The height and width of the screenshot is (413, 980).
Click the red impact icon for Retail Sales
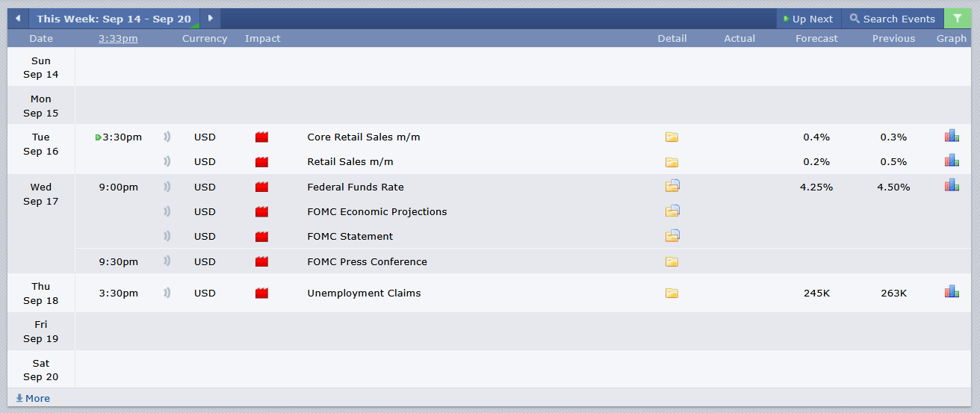[261, 161]
